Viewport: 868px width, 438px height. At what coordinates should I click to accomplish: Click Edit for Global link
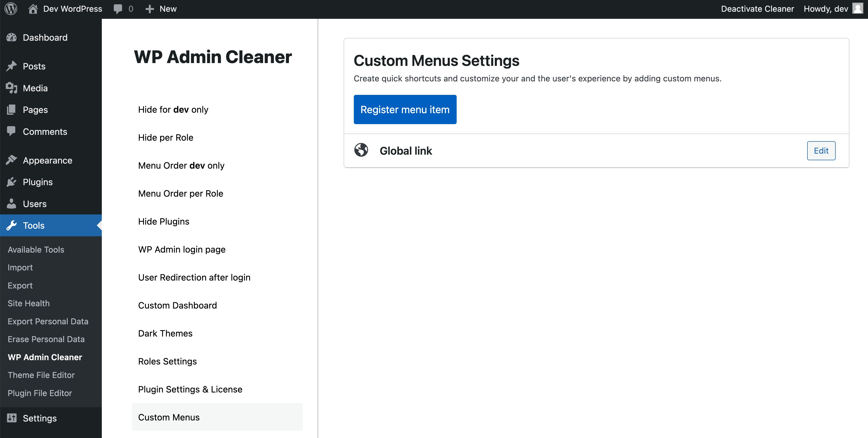[821, 151]
